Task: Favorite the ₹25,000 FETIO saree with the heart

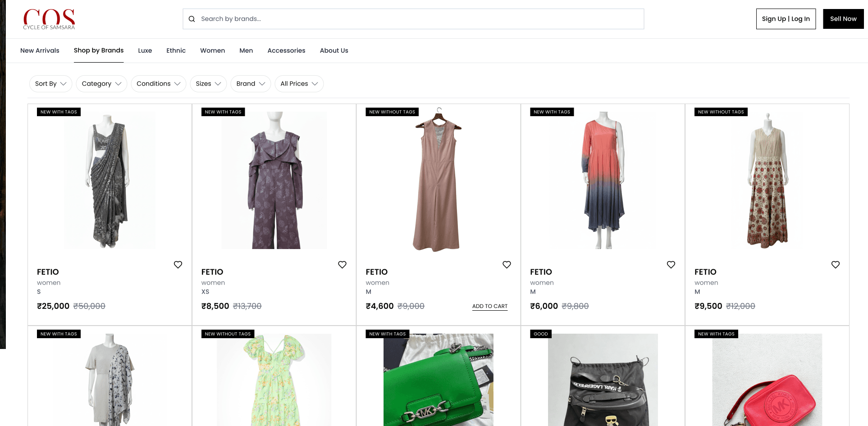Action: (x=178, y=265)
